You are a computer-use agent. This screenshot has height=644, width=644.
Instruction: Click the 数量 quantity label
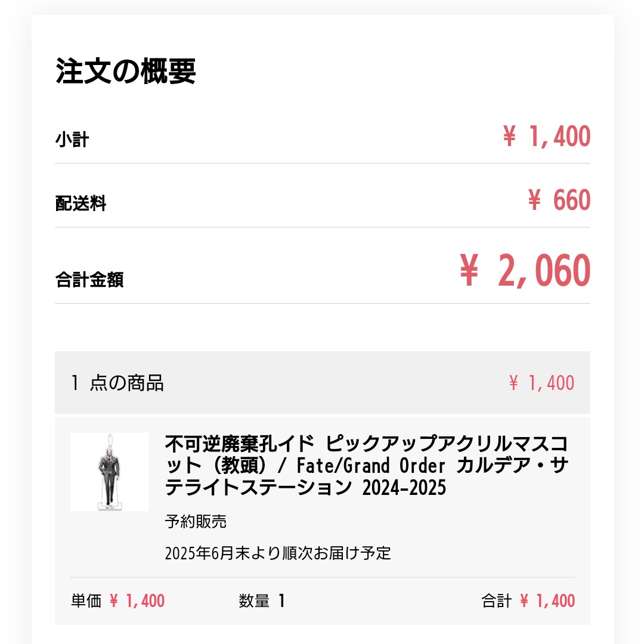255,601
